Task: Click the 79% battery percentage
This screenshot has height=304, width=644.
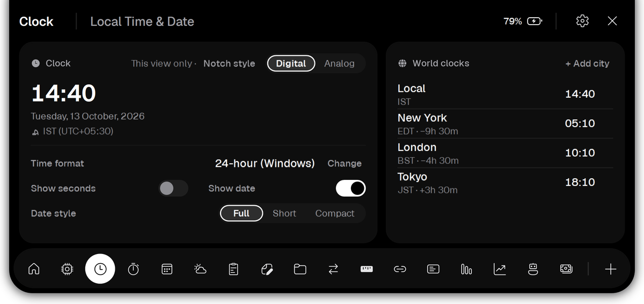Action: (513, 21)
